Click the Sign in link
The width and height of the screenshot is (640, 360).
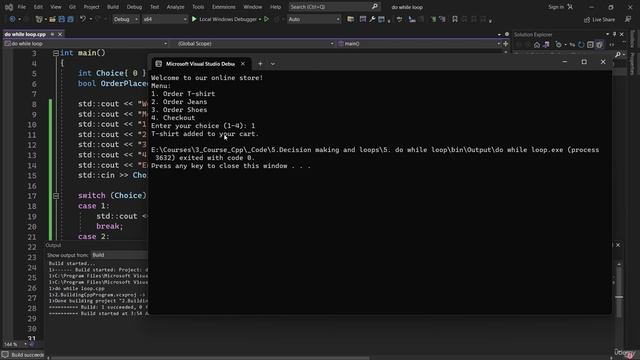pyautogui.click(x=556, y=7)
